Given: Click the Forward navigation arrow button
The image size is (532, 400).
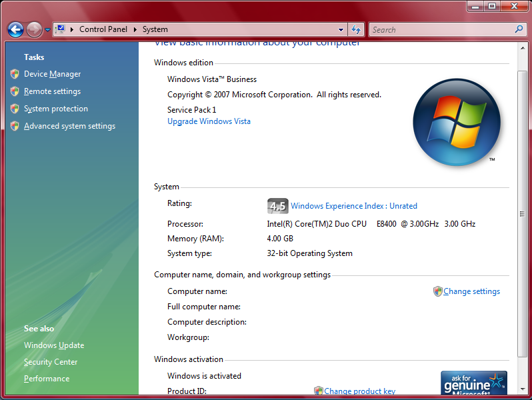Looking at the screenshot, I should [34, 29].
